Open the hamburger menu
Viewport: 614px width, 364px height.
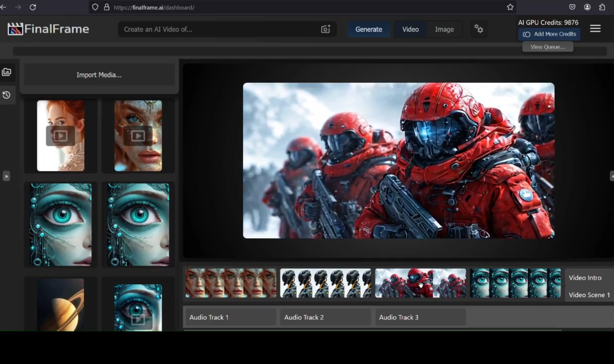click(595, 28)
